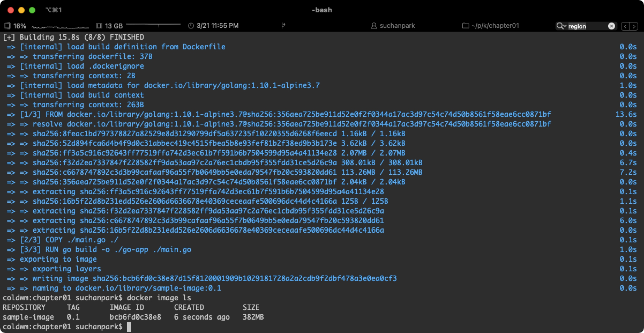Click the 13 GB memory icon
The height and width of the screenshot is (333, 644).
click(99, 26)
